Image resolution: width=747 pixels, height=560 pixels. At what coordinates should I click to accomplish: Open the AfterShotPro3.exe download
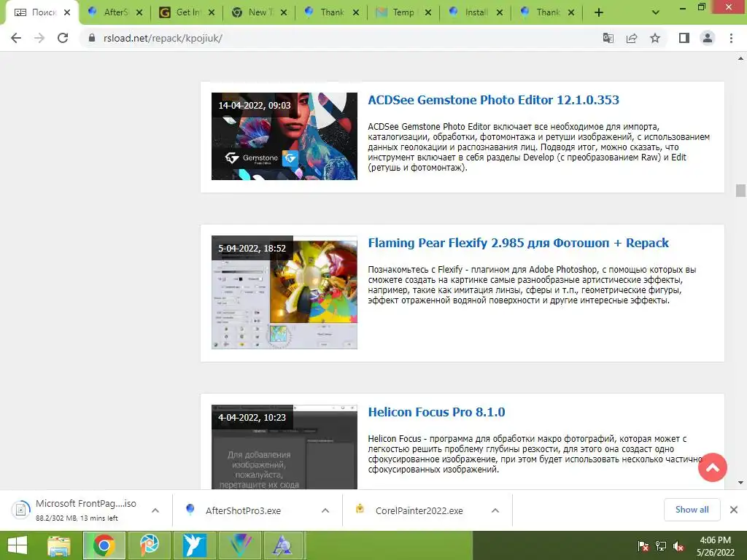click(x=244, y=510)
